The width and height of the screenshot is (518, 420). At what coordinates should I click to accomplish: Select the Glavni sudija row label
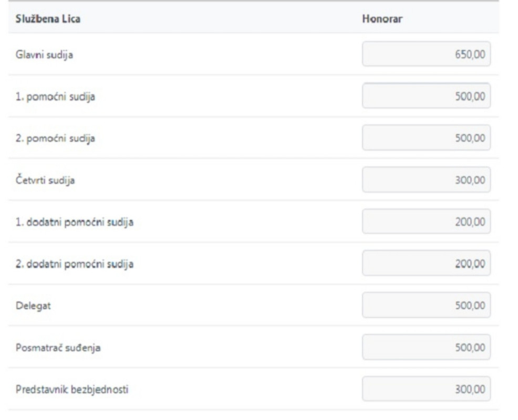tap(44, 55)
